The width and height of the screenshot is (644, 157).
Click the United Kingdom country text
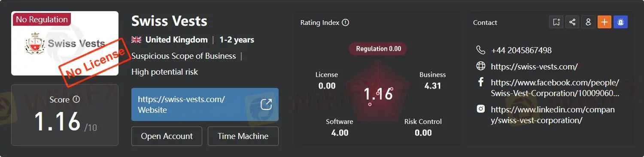176,40
